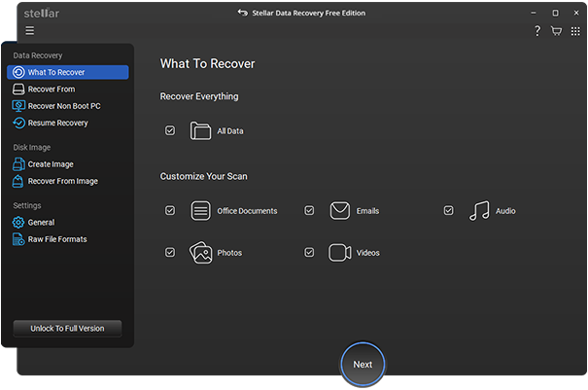Image resolution: width=588 pixels, height=390 pixels.
Task: Click the Videos label
Action: 368,253
